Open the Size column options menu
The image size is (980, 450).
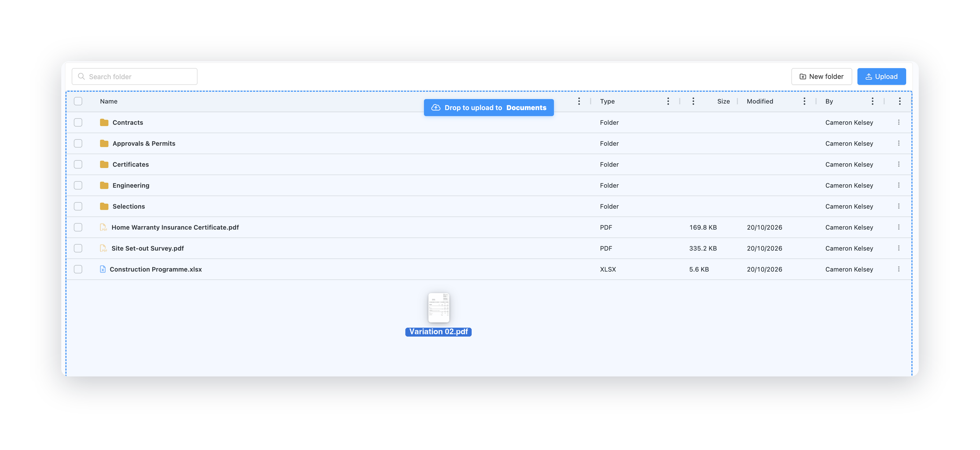[x=693, y=101]
